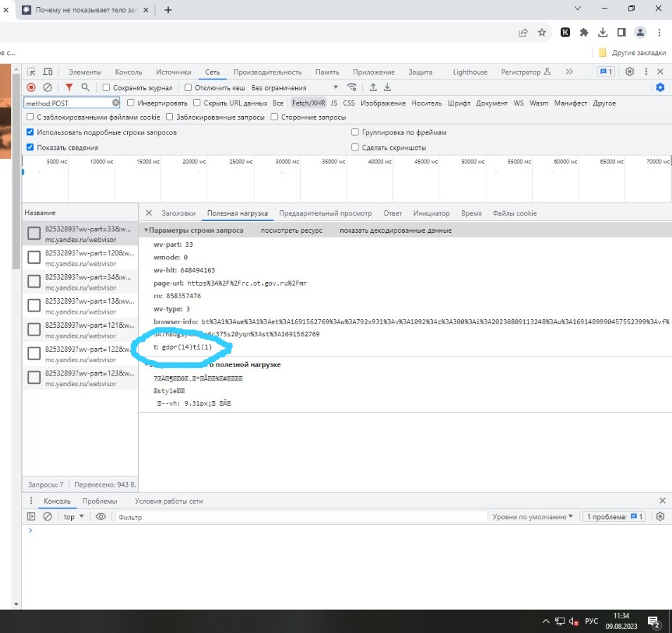This screenshot has height=633, width=672.
Task: Import HAR file upload icon
Action: point(373,87)
